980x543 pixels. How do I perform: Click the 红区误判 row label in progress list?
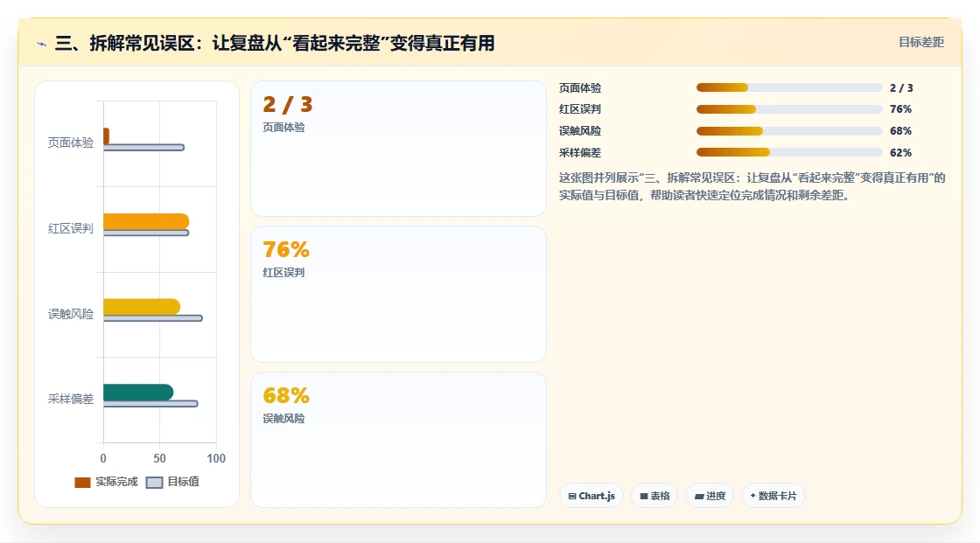pyautogui.click(x=580, y=109)
